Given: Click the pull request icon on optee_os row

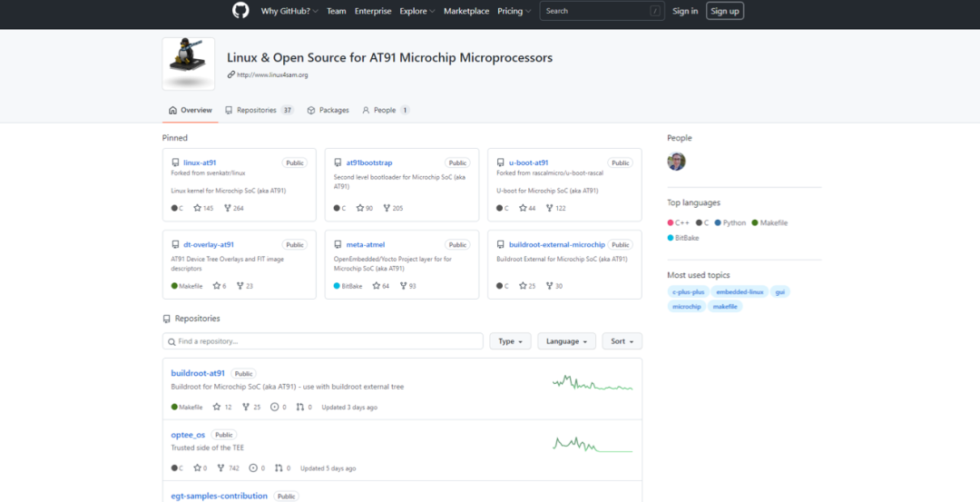Looking at the screenshot, I should pos(275,468).
